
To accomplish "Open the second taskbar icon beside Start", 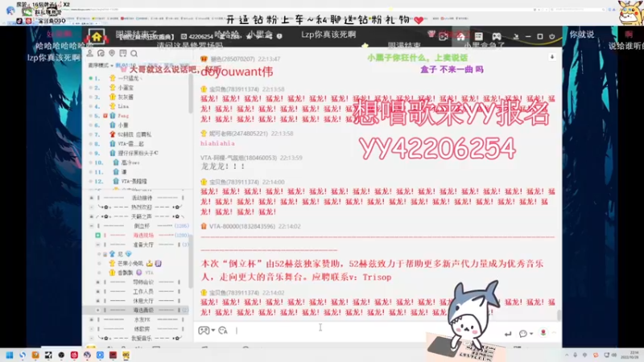I will [23, 355].
